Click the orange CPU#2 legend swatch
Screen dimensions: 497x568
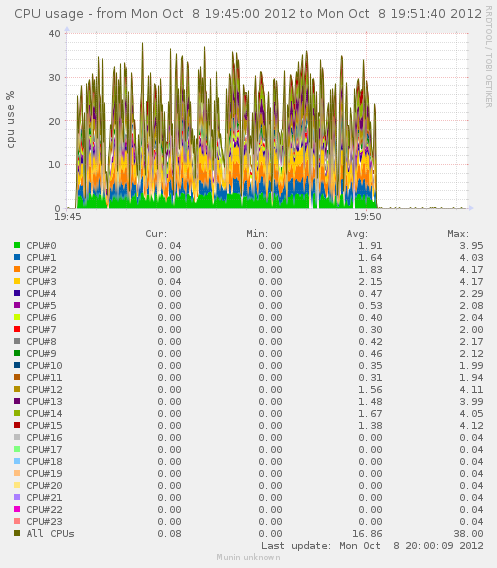[17, 269]
